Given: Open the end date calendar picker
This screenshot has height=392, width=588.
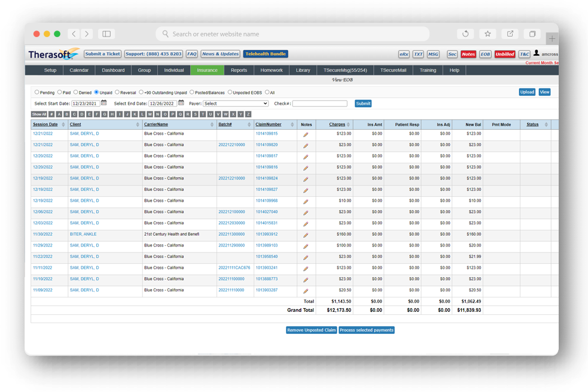Looking at the screenshot, I should point(181,103).
